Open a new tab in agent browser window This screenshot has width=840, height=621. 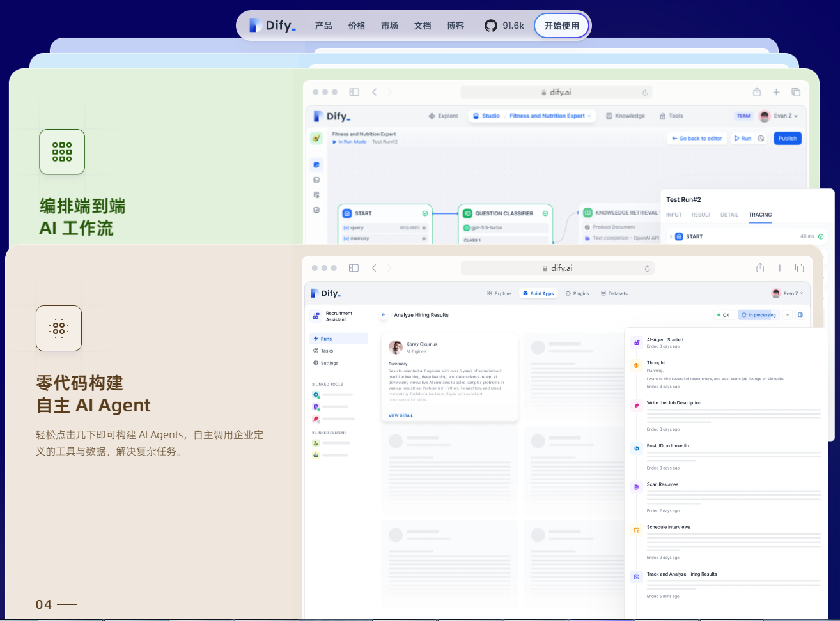pyautogui.click(x=780, y=268)
